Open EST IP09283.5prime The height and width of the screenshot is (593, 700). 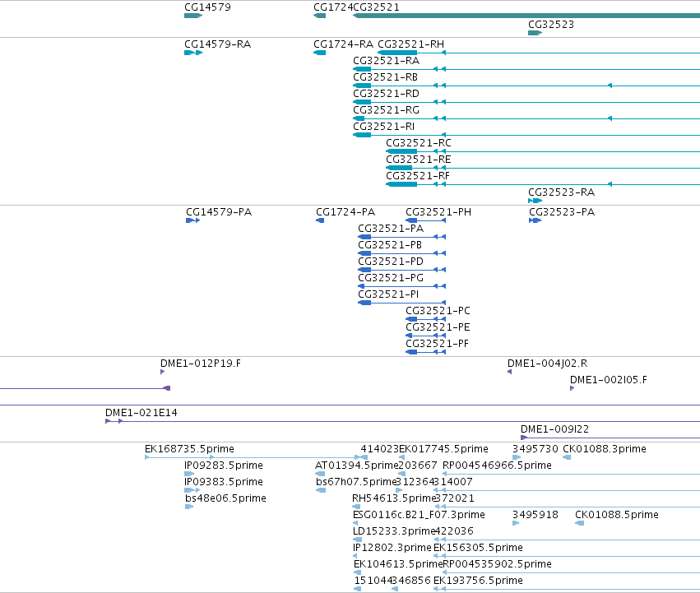pos(224,466)
